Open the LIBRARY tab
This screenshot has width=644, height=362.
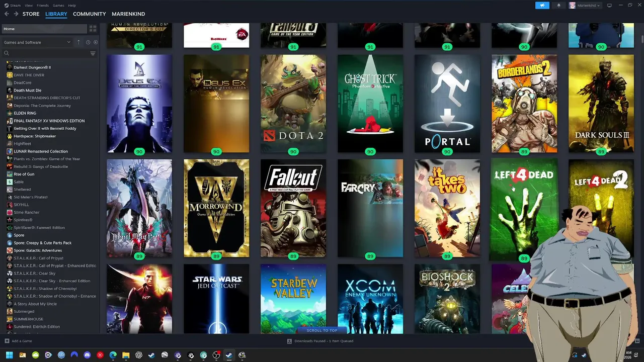click(56, 14)
